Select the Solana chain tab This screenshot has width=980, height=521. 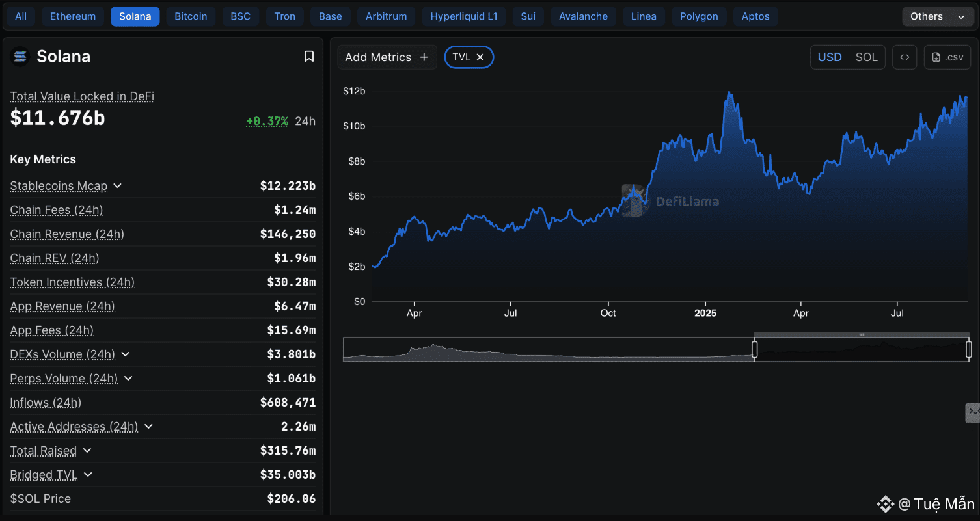tap(135, 16)
